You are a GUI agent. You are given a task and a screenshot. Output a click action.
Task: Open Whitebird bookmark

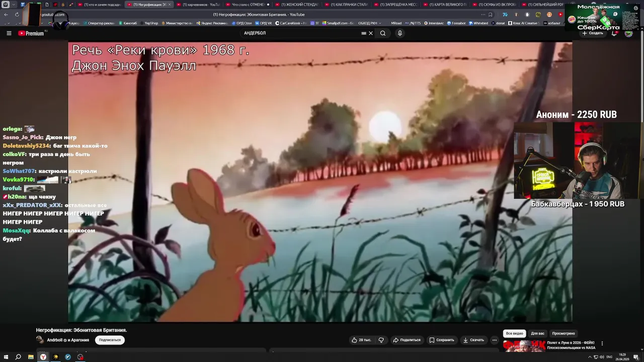(x=478, y=23)
